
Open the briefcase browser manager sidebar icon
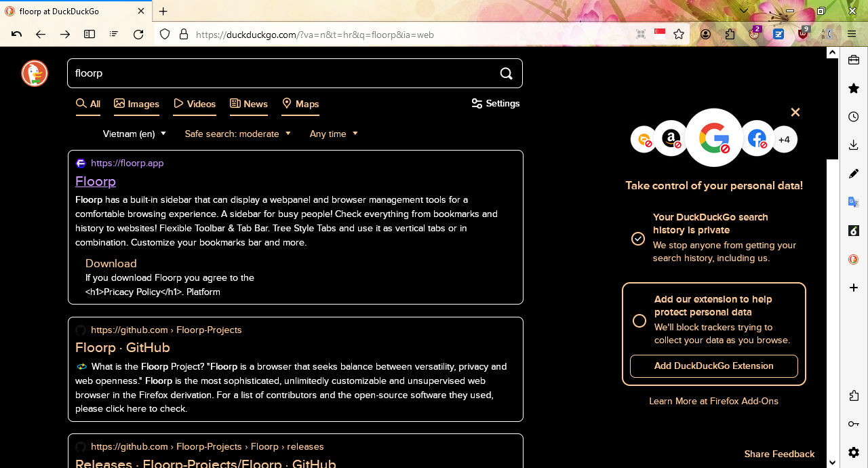click(854, 60)
